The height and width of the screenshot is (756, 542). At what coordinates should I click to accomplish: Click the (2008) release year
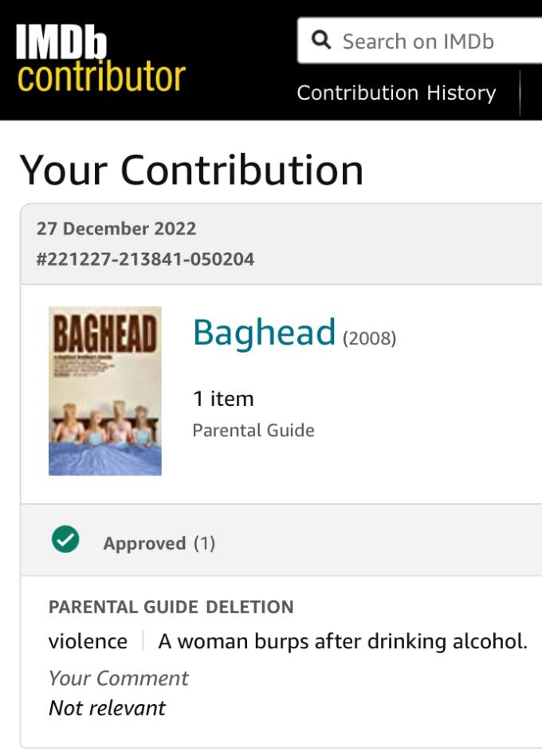370,338
